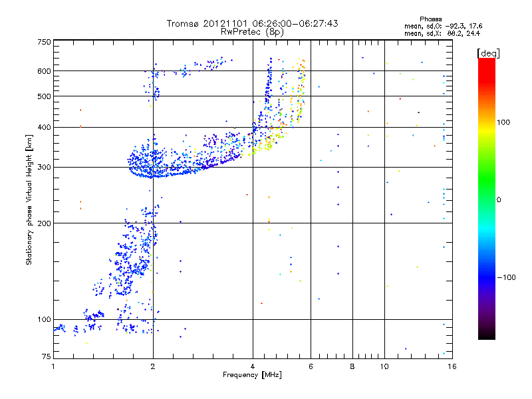Click the "mean, sd,X: 88.2, 24.4" line
Image resolution: width=532 pixels, height=399 pixels.
442,33
